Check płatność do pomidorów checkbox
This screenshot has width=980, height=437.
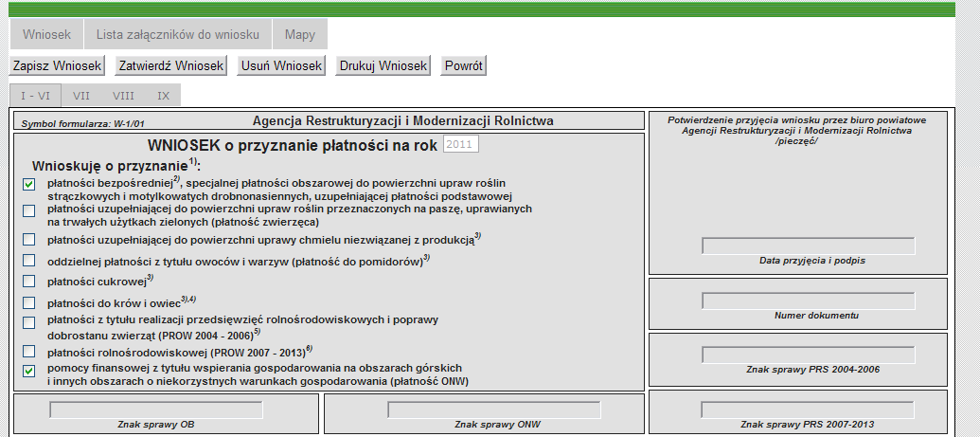coord(28,260)
